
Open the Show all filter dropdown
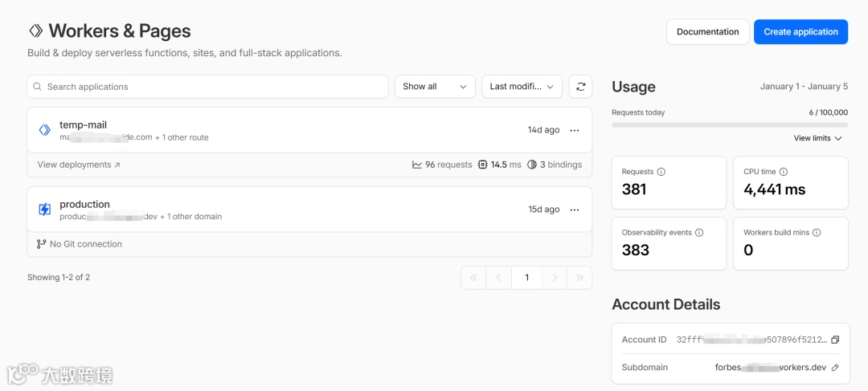pyautogui.click(x=435, y=87)
